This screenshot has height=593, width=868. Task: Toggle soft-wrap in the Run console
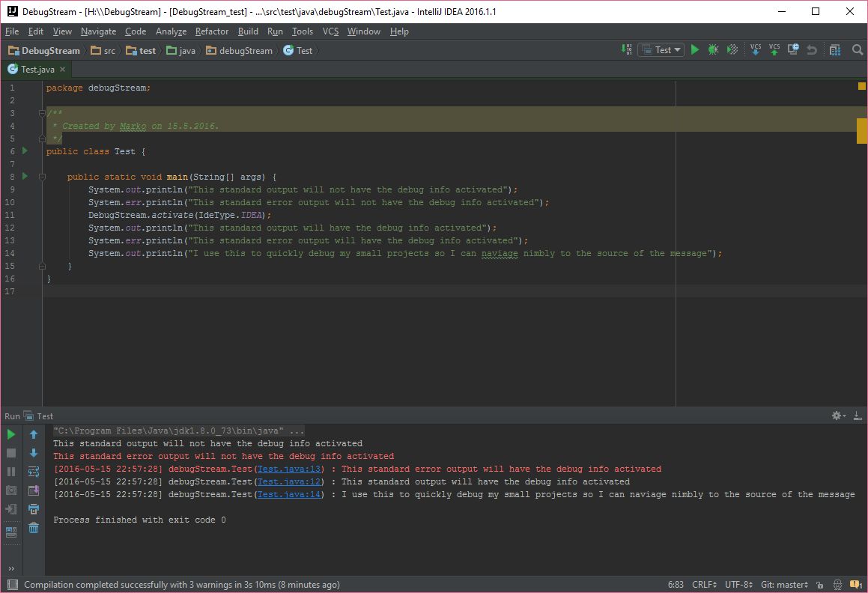[x=34, y=472]
